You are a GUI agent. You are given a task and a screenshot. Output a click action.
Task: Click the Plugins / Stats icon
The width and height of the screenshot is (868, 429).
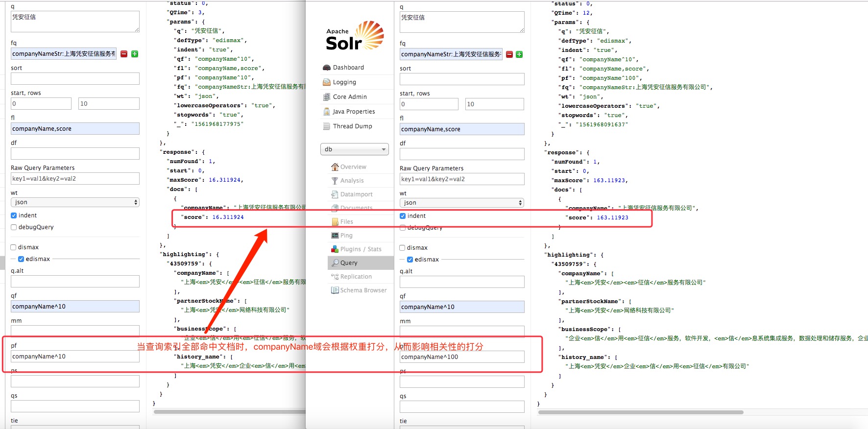[335, 249]
